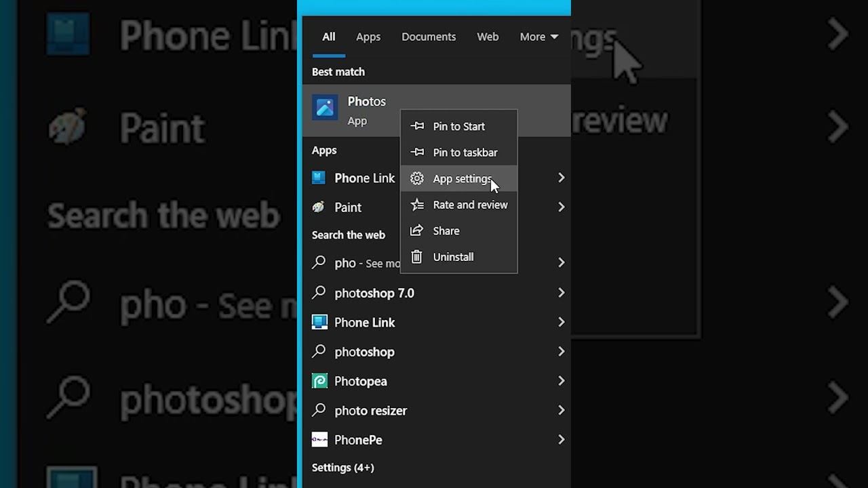Click the Search the web heading

[x=349, y=235]
